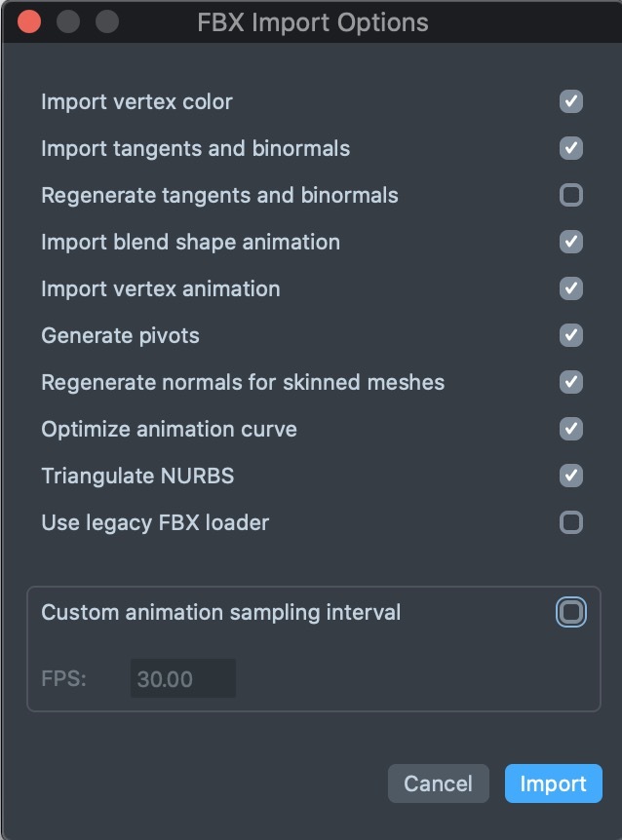Toggle the Generate pivots checkbox
Image resolution: width=622 pixels, height=840 pixels.
[x=571, y=335]
